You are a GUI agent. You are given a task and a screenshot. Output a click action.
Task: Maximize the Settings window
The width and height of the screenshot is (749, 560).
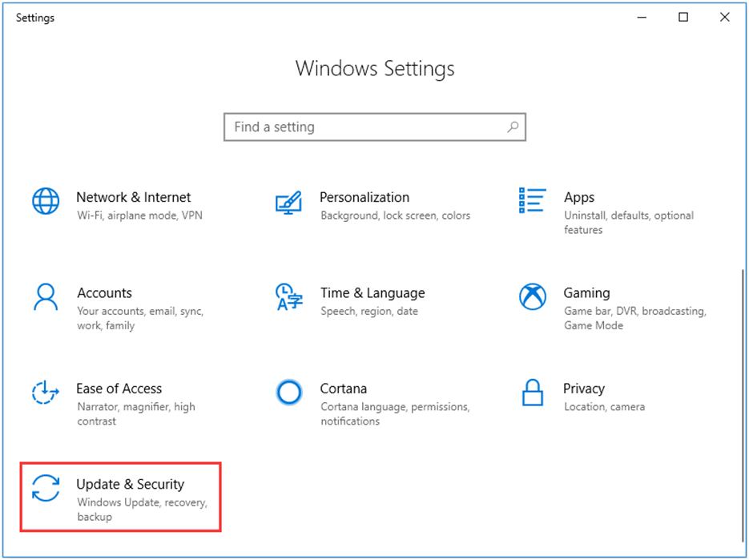(x=683, y=18)
